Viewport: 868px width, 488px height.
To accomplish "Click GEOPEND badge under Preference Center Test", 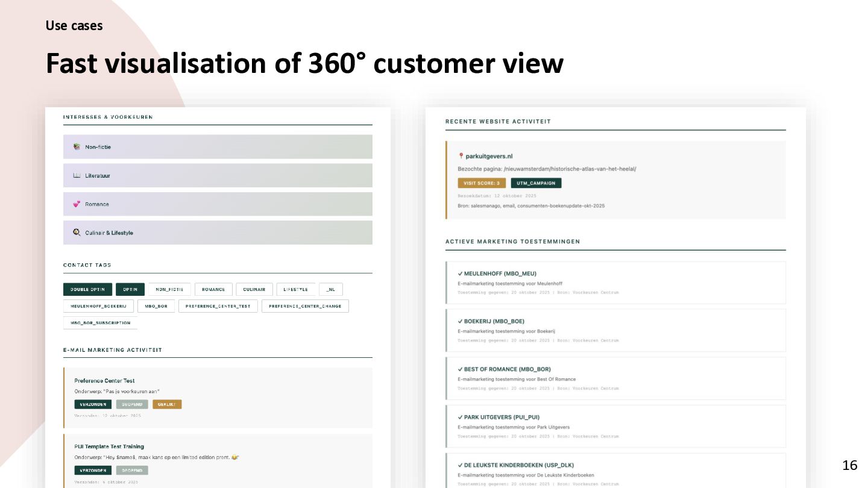I will click(x=132, y=404).
